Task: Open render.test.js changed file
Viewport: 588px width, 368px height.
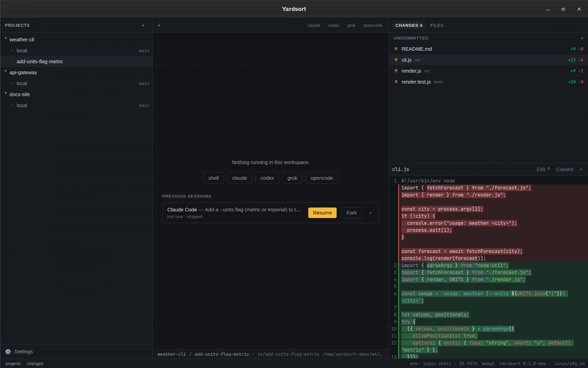Action: point(488,82)
